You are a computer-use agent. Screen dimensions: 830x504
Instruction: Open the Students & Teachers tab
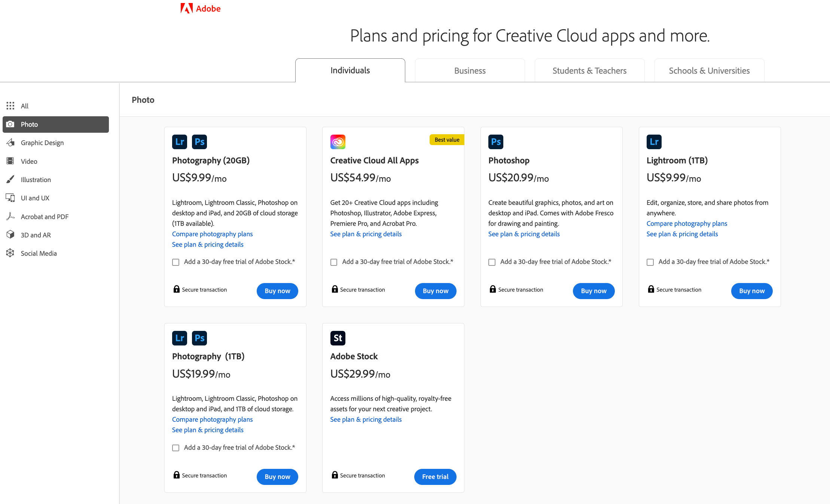pos(590,70)
